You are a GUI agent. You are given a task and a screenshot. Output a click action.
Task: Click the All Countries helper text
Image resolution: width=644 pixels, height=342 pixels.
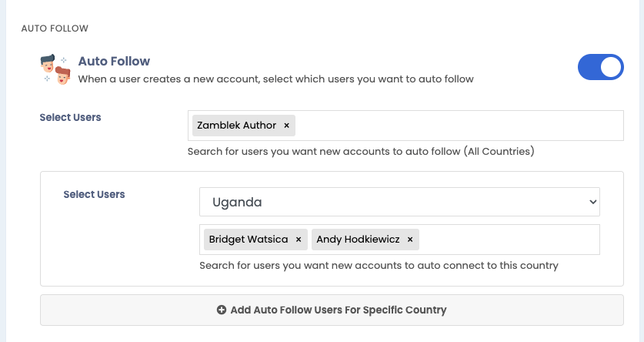(361, 152)
